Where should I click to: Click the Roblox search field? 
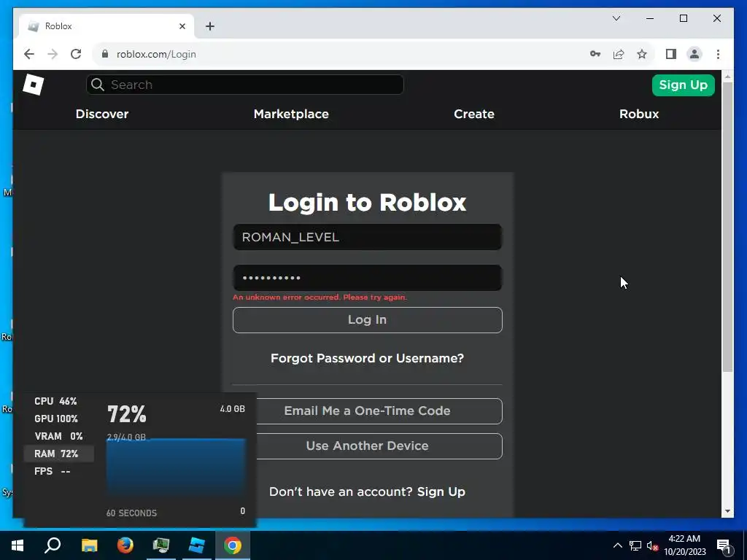(245, 85)
